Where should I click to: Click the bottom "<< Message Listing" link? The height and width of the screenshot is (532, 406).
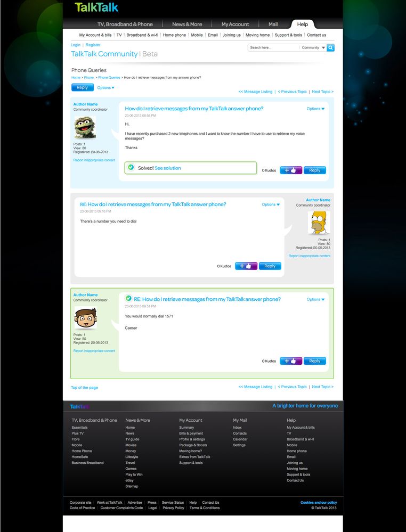click(x=255, y=387)
